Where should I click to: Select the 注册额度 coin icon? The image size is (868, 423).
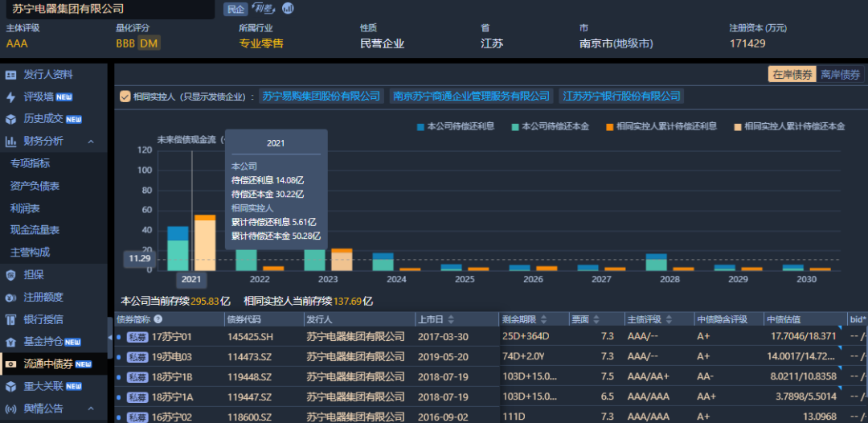pos(10,297)
